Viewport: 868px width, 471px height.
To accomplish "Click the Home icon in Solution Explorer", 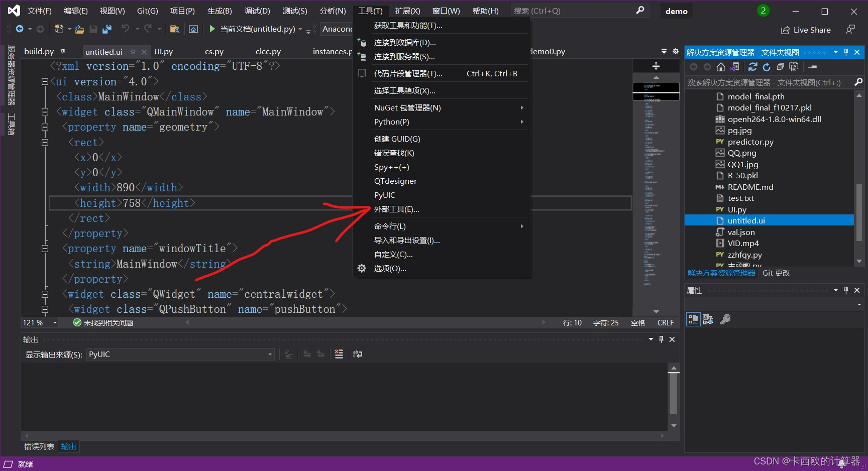I will [721, 67].
